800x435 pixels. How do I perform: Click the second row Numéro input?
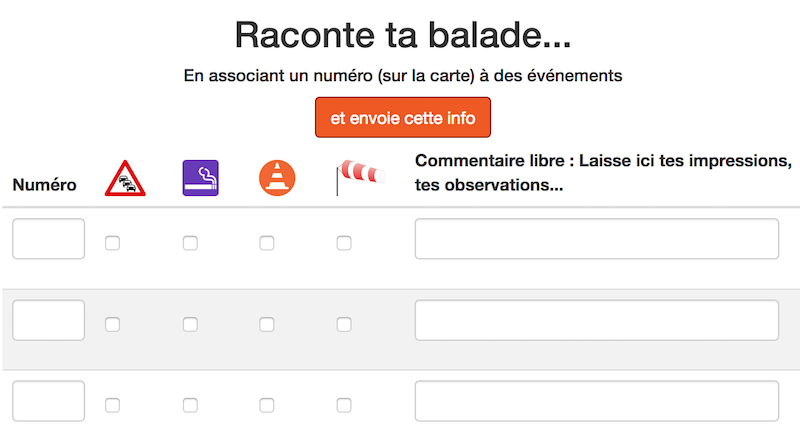[48, 320]
